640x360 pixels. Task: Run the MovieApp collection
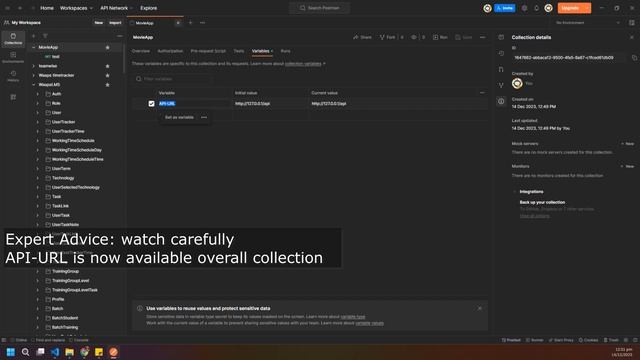pyautogui.click(x=440, y=37)
